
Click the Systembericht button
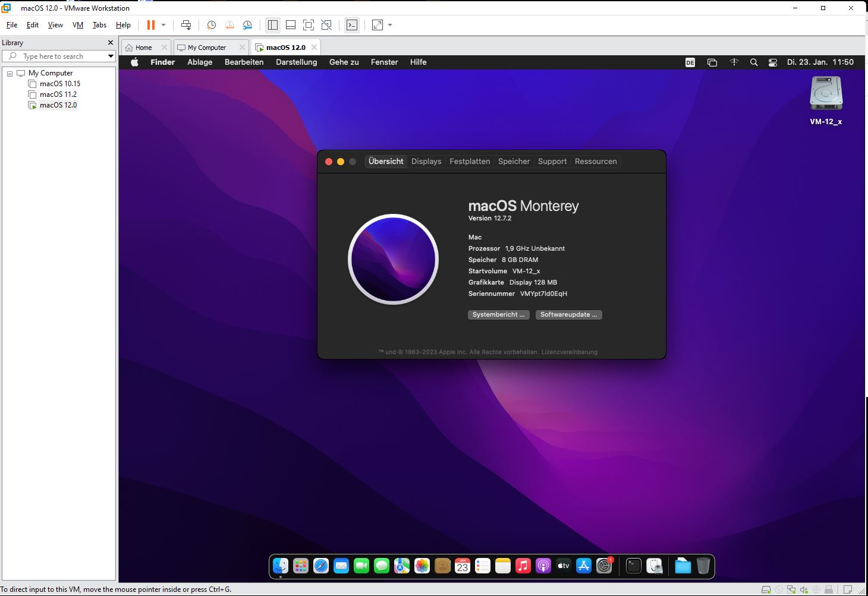[498, 315]
